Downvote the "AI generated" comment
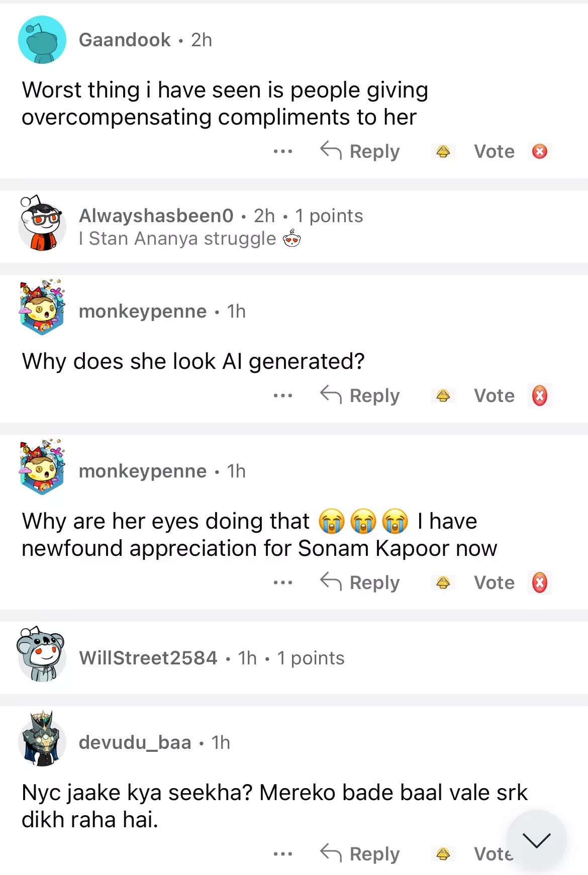The width and height of the screenshot is (588, 875). coord(540,396)
